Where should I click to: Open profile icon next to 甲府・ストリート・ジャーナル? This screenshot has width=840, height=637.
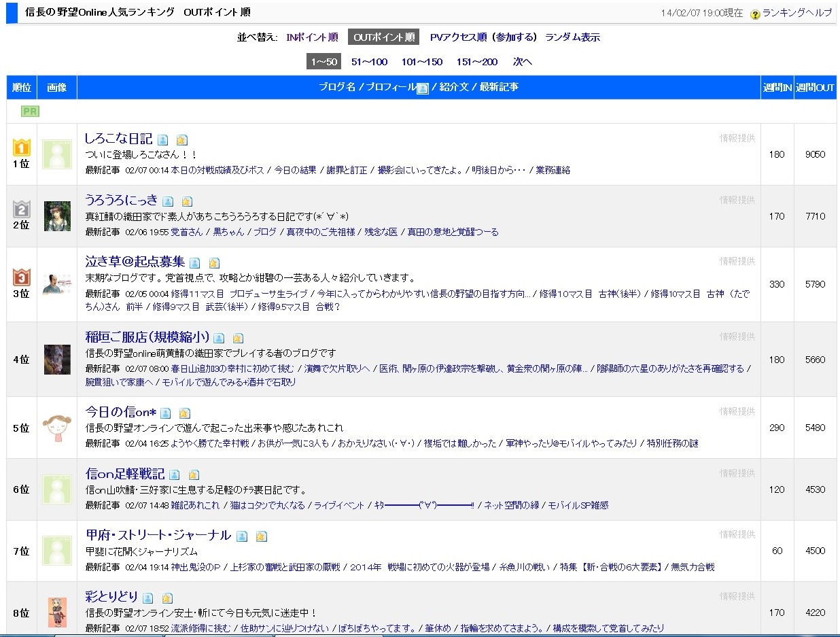pos(242,536)
